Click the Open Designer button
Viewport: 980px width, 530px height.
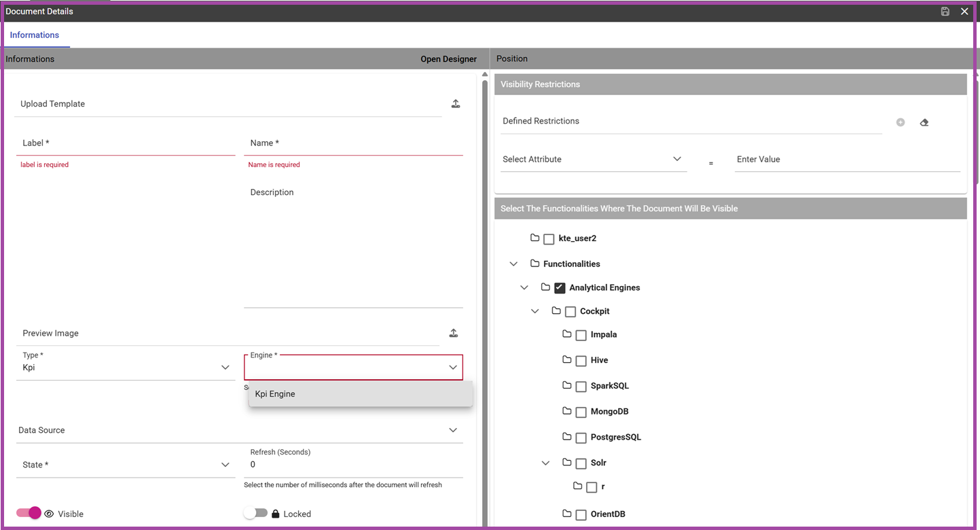coord(449,59)
